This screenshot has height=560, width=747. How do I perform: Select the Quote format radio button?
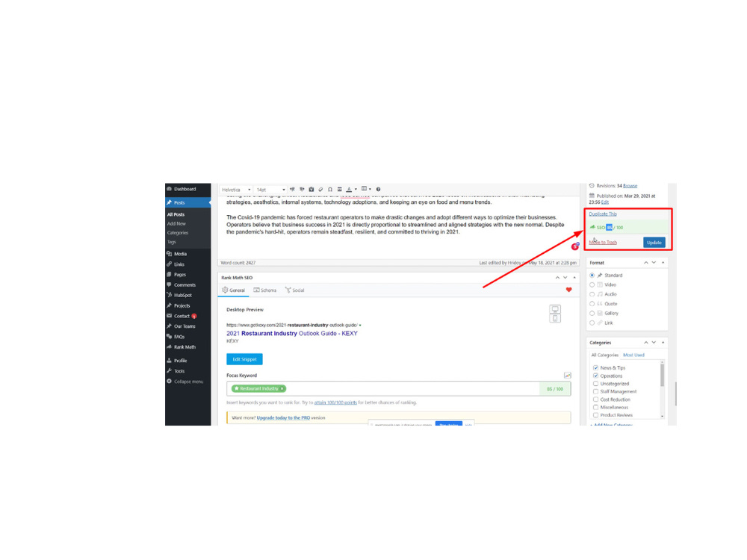click(592, 304)
